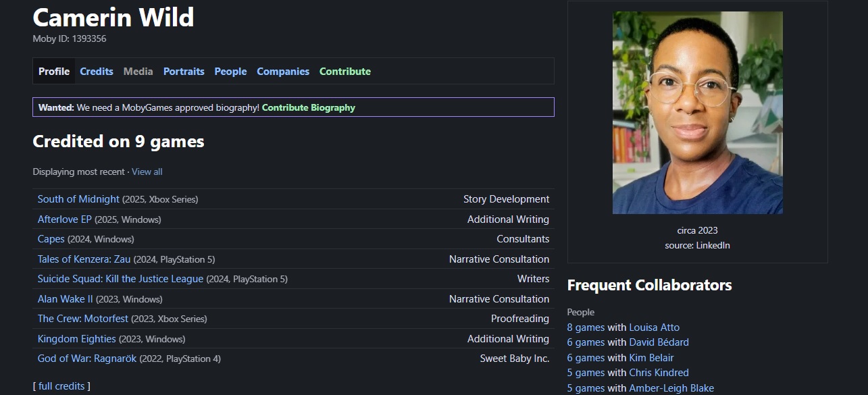Click Narrative Consultation for Alan Wake II

point(499,299)
